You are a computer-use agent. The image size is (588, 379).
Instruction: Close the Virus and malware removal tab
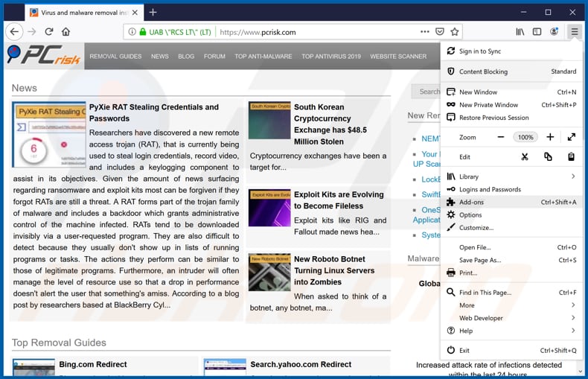click(135, 13)
